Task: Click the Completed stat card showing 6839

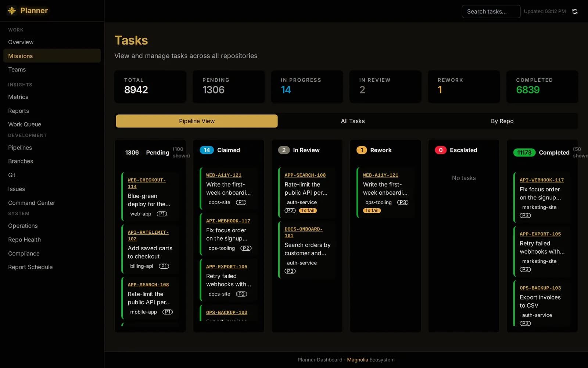Action: 542,86
